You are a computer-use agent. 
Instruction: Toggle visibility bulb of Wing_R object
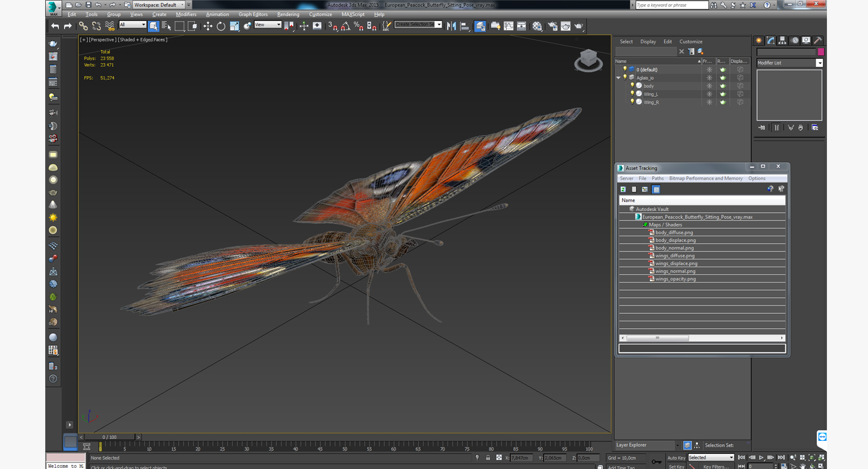pos(632,102)
